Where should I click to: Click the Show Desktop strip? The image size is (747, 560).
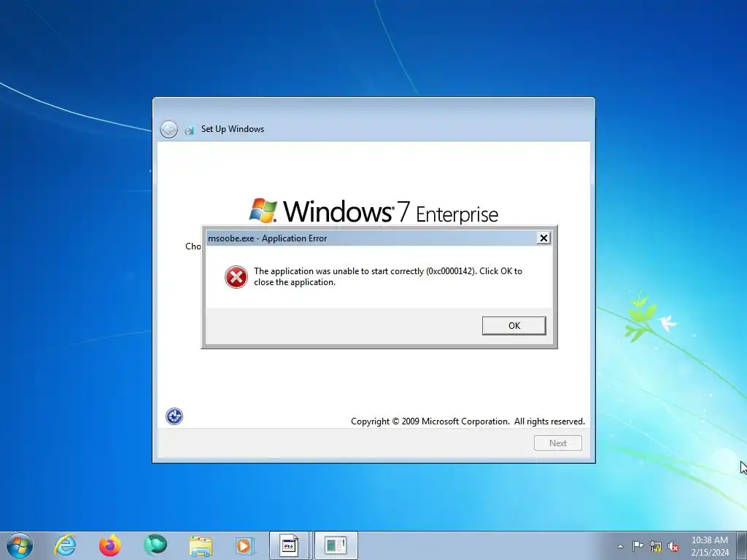pyautogui.click(x=742, y=545)
